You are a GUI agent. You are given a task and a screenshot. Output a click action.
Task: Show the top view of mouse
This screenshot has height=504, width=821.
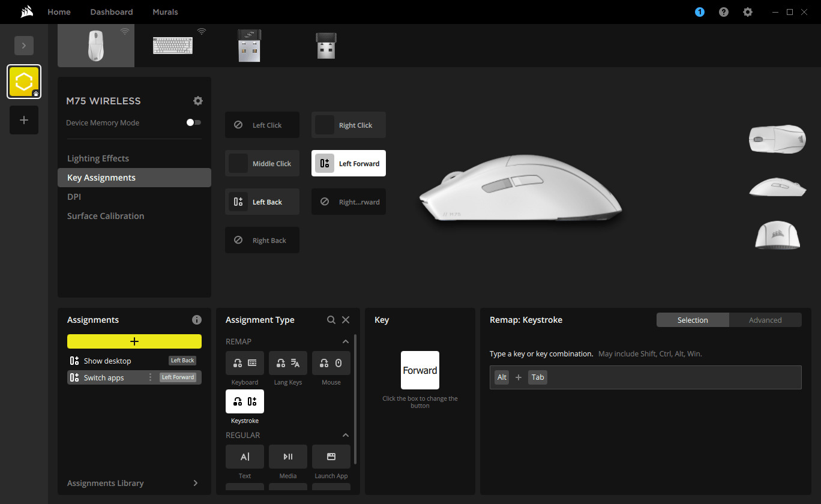777,139
